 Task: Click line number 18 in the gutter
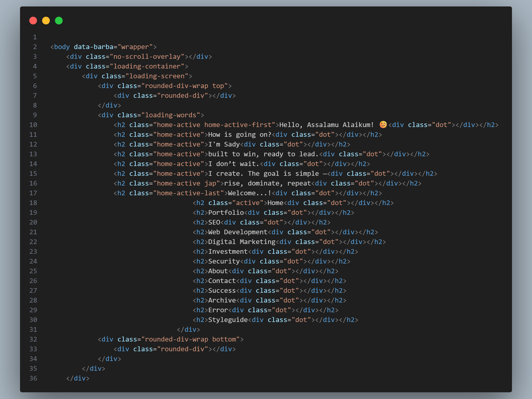tap(33, 203)
